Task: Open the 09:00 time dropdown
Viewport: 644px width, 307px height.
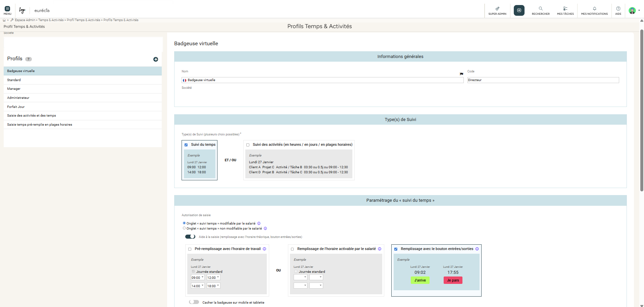Action: click(x=198, y=278)
